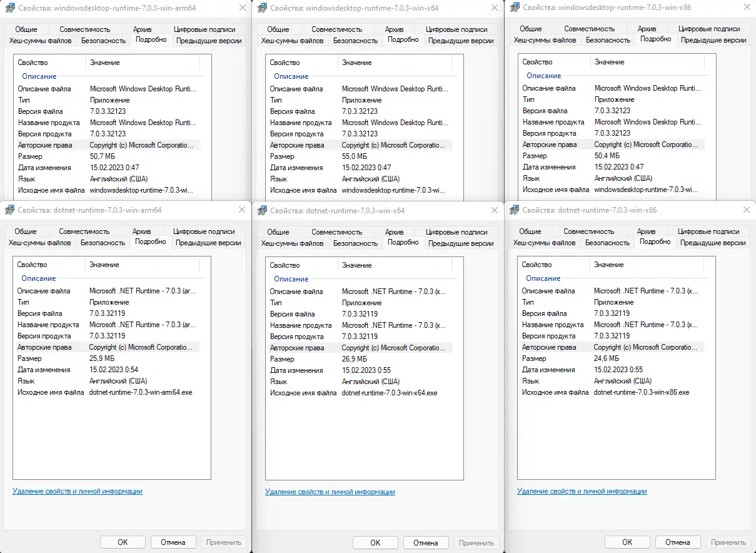Select Подробно tab in windowsdesktop-runtime x64 window

(403, 39)
